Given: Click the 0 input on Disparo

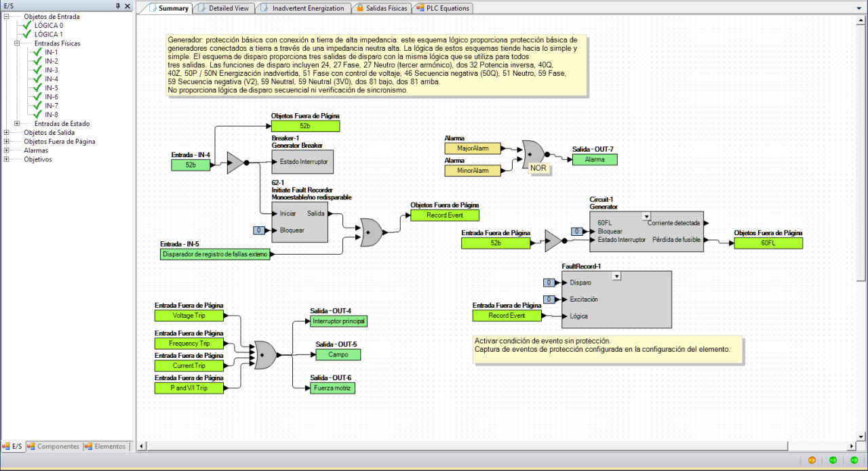Looking at the screenshot, I should [x=549, y=283].
